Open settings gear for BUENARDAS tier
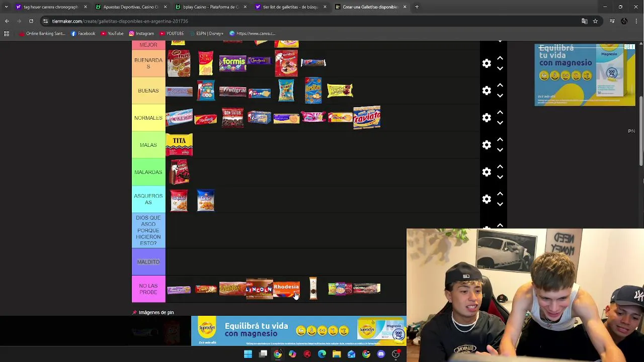644x362 pixels. coord(487,63)
